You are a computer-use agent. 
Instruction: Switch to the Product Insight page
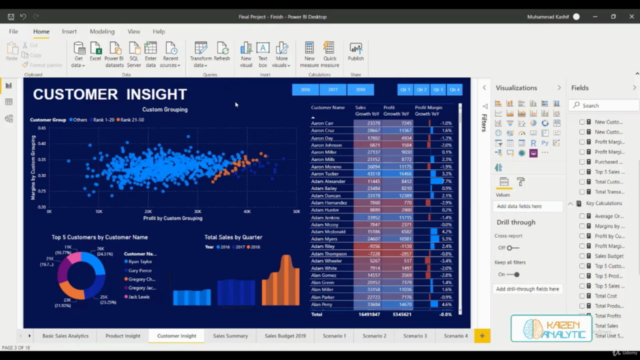click(123, 336)
